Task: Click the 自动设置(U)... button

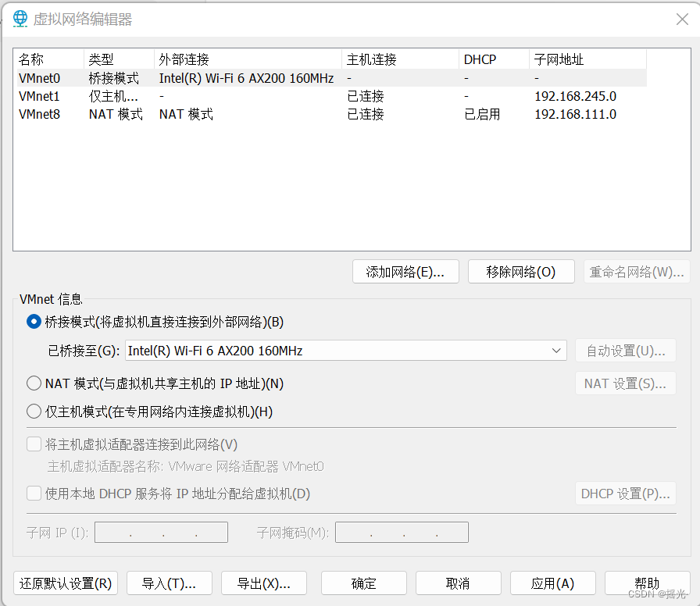Action: (x=626, y=351)
